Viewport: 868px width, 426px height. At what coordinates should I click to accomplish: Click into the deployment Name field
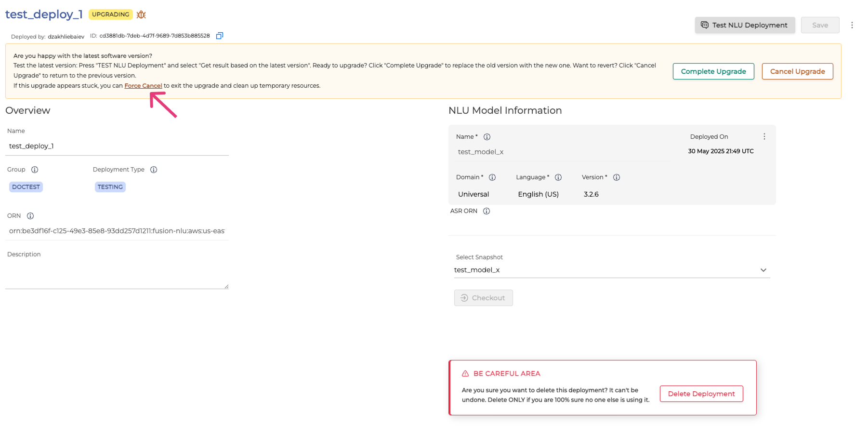tap(117, 146)
